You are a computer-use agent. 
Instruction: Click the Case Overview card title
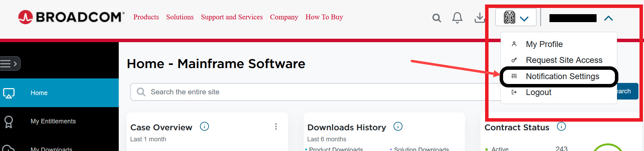click(x=161, y=128)
